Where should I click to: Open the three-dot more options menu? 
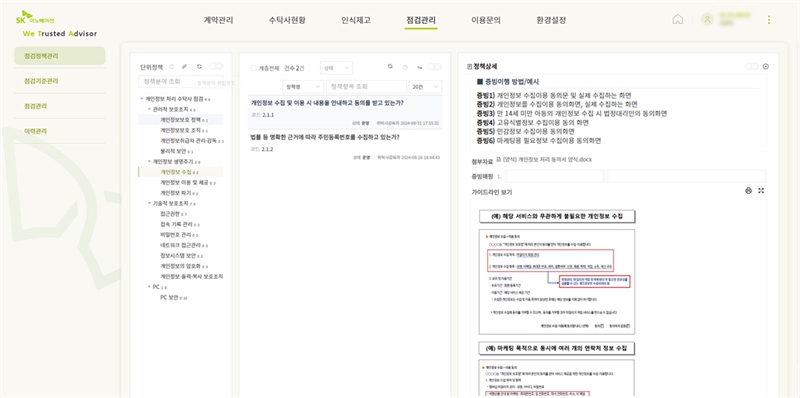click(x=768, y=19)
